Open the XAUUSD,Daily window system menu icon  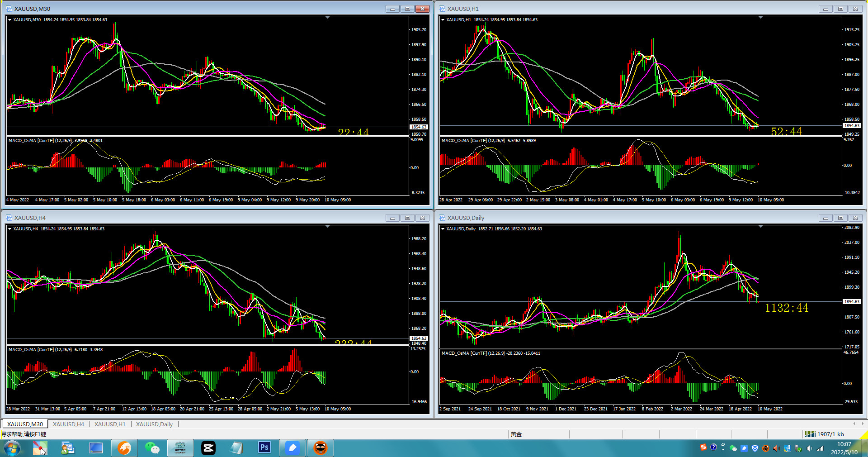pyautogui.click(x=442, y=218)
